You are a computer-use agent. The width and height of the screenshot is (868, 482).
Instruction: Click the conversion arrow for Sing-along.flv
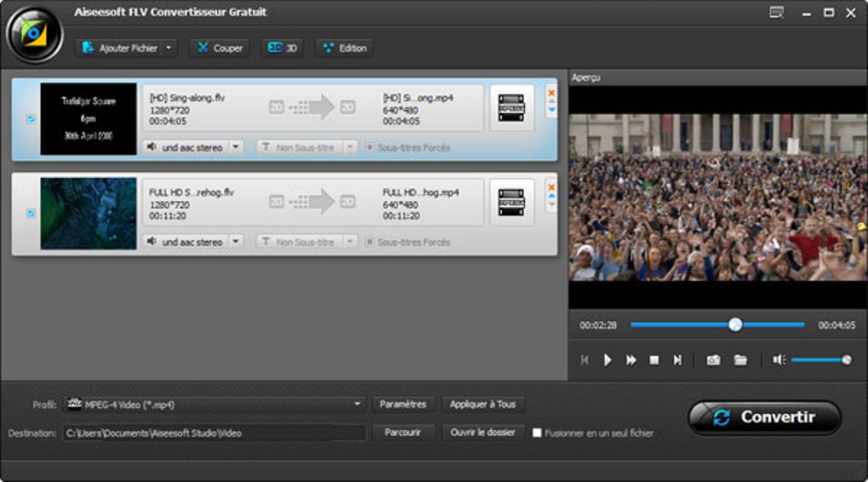tap(313, 107)
